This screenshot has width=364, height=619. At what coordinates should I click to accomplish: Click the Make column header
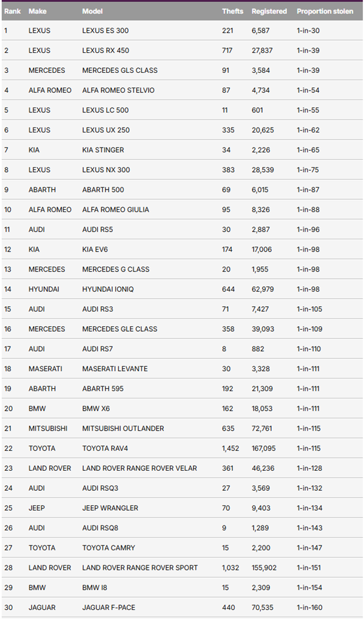tap(38, 11)
